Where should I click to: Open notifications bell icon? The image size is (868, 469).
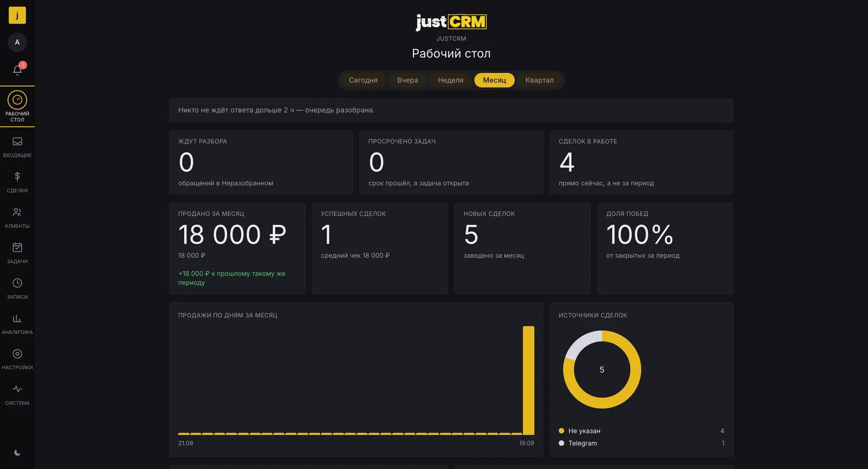[17, 70]
